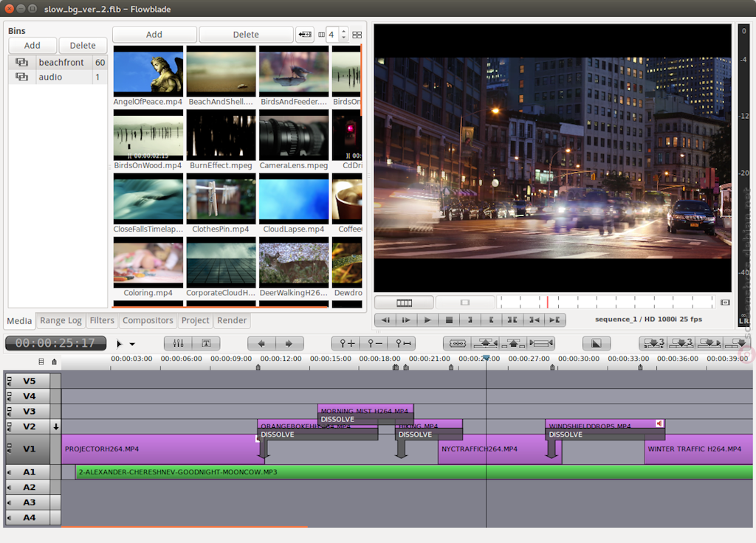The width and height of the screenshot is (756, 543).
Task: Switch to the Range Log tab
Action: tap(61, 320)
